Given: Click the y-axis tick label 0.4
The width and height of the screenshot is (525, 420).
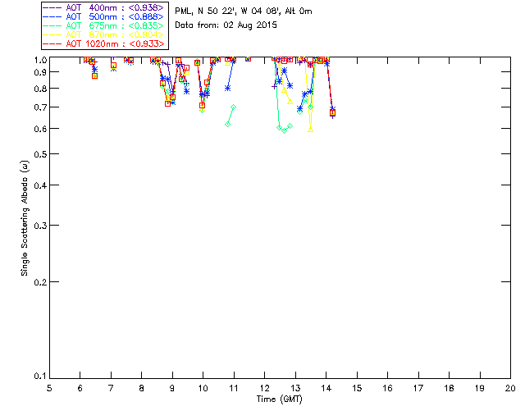Looking at the screenshot, I should point(40,185).
